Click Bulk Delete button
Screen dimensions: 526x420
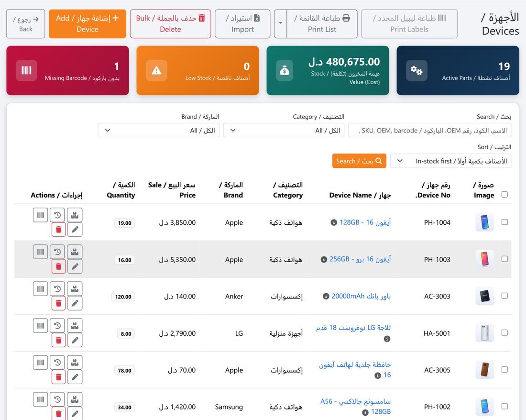coord(170,23)
